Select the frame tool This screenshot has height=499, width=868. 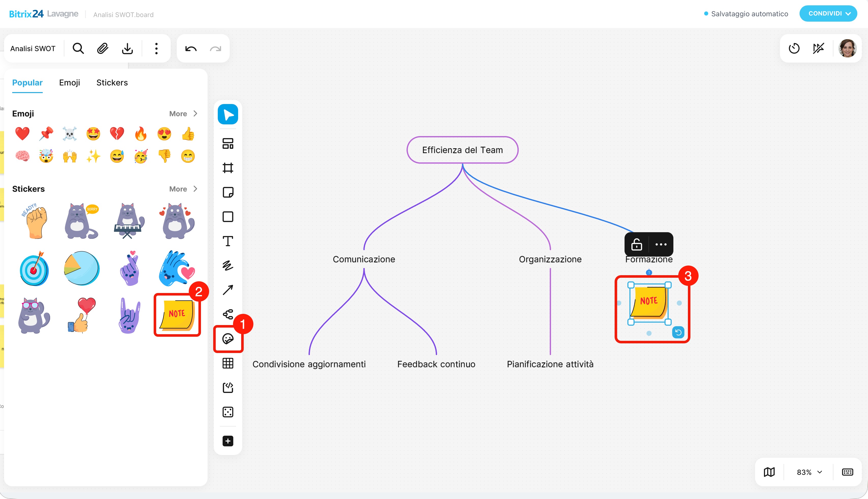click(x=228, y=168)
